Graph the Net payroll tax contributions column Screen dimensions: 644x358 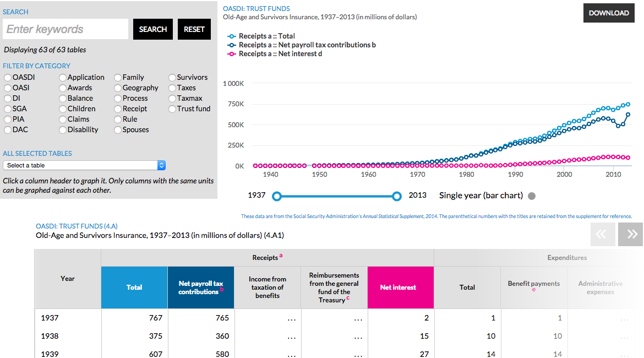point(201,287)
